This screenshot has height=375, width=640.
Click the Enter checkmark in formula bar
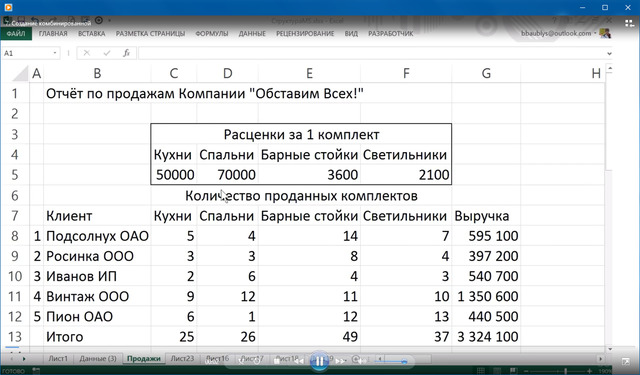point(107,53)
